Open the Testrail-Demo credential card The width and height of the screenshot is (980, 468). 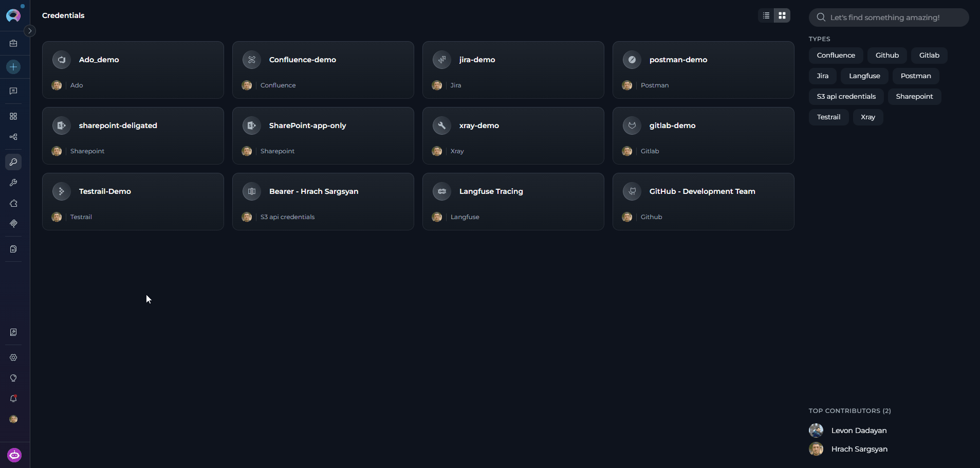pos(133,202)
